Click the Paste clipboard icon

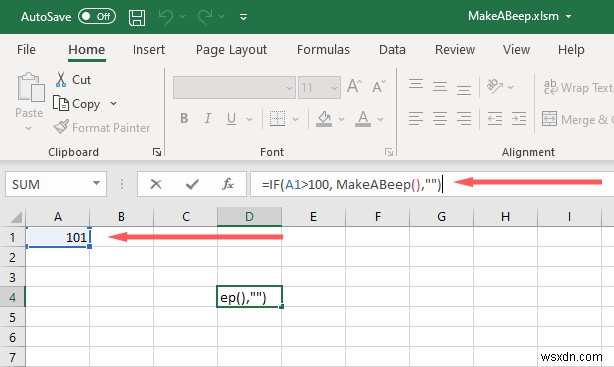30,88
